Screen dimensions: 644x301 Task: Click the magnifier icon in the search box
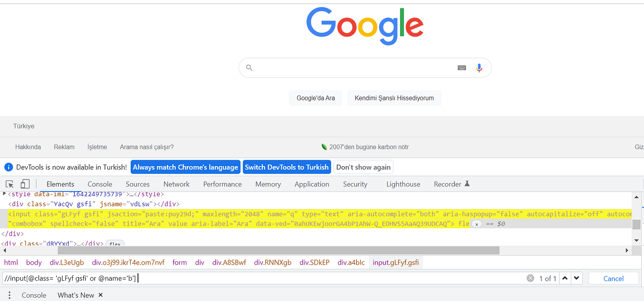(x=249, y=68)
